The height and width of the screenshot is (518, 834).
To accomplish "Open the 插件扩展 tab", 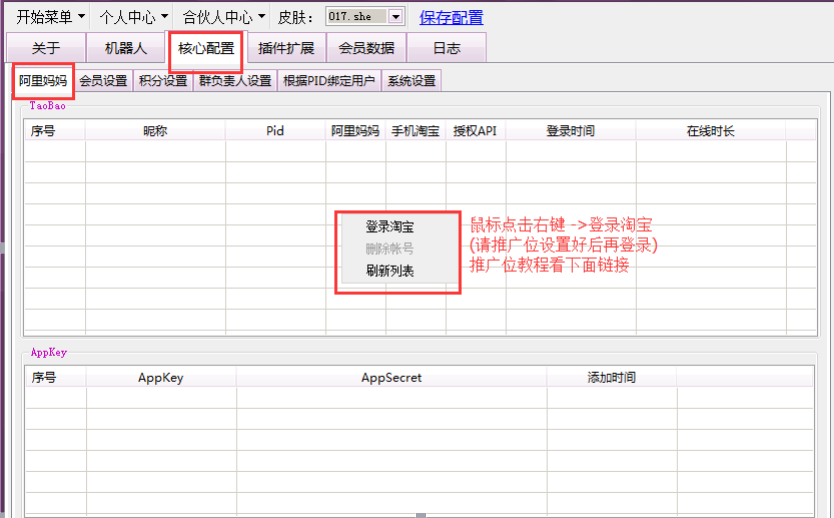I will 286,48.
